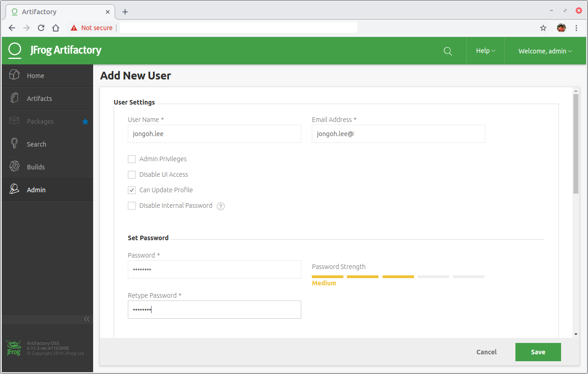The image size is (588, 374).
Task: Click the Password Strength meter bar
Action: 398,277
